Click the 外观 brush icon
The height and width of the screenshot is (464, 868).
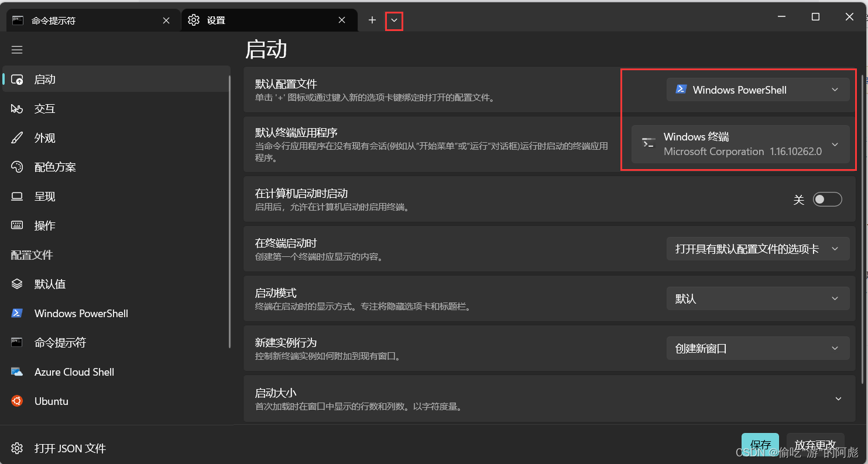pos(17,138)
